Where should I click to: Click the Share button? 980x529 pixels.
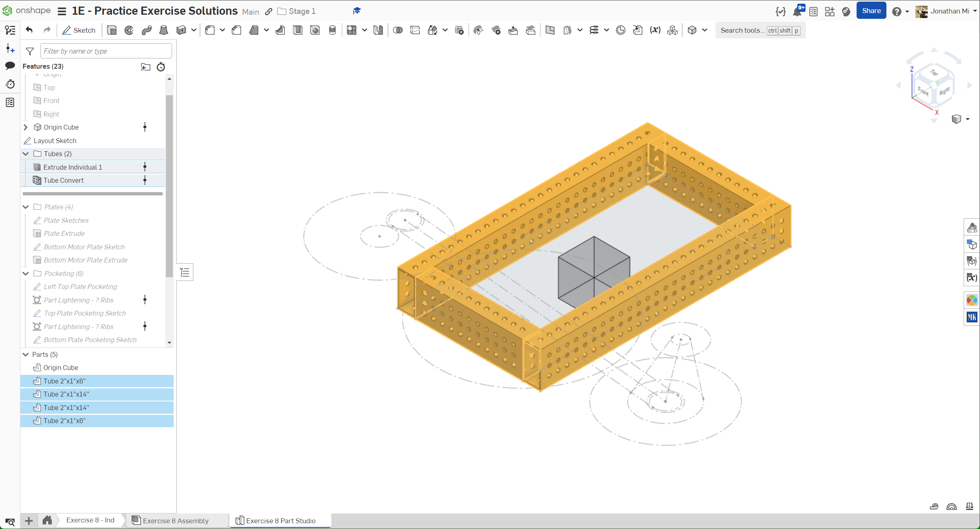click(x=871, y=11)
